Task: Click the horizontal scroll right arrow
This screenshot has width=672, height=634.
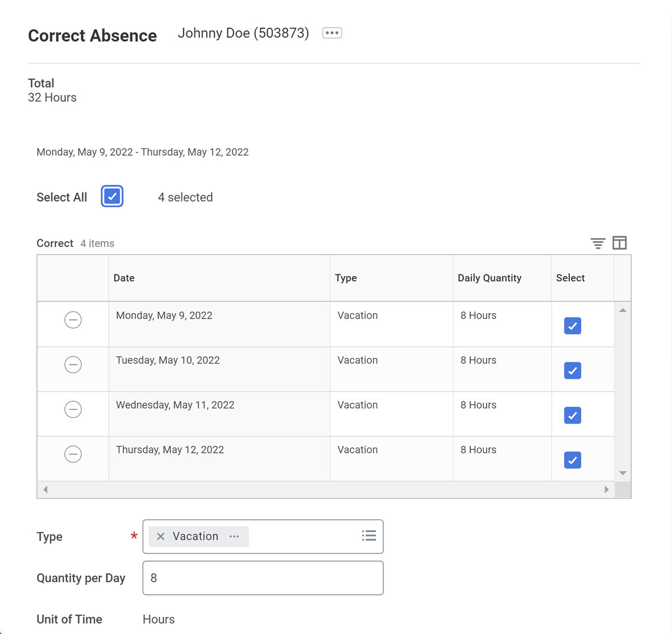Action: 606,490
